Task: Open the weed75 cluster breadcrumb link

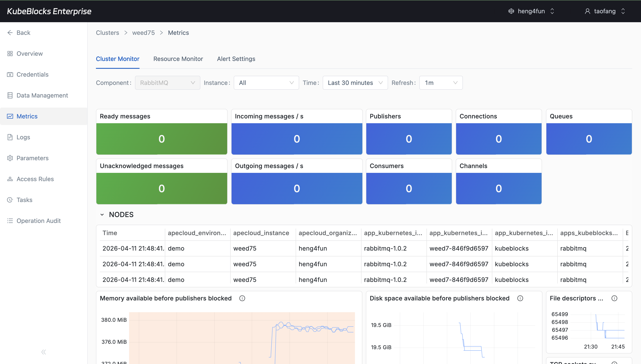Action: [x=143, y=32]
